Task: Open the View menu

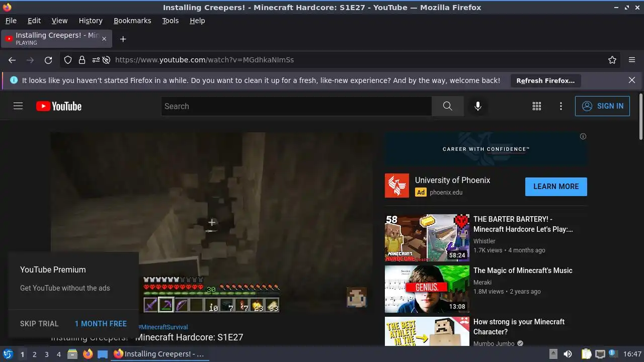Action: click(59, 21)
